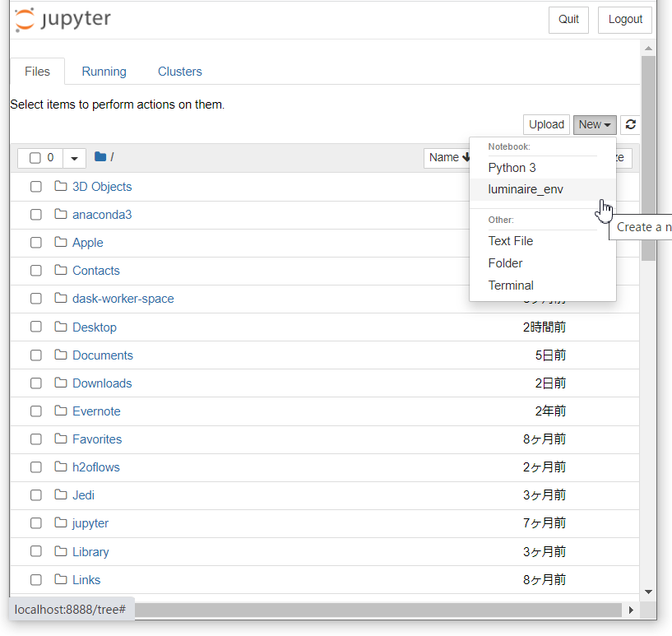Switch to the Running tab
Screen dimensions: 672x636
[104, 72]
